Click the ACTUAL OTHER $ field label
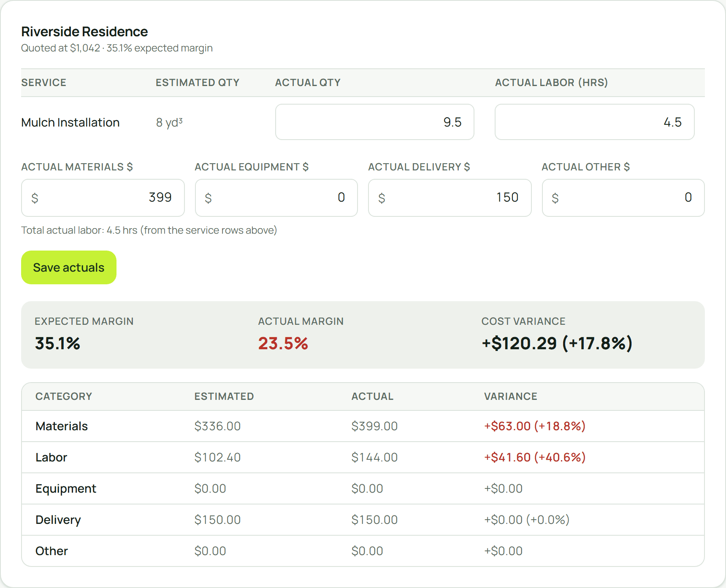 pos(586,167)
